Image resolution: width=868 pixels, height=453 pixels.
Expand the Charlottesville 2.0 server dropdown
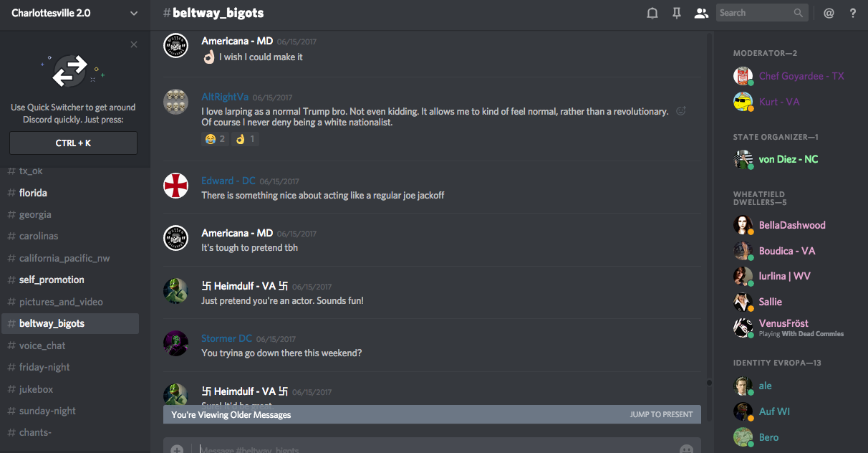click(x=134, y=13)
